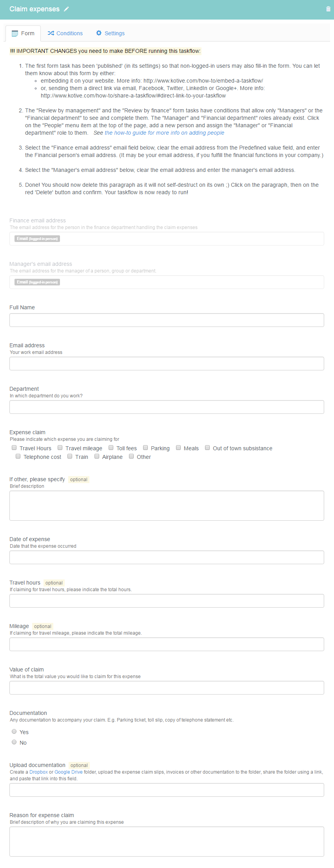Click the Full Name input field

[x=167, y=320]
